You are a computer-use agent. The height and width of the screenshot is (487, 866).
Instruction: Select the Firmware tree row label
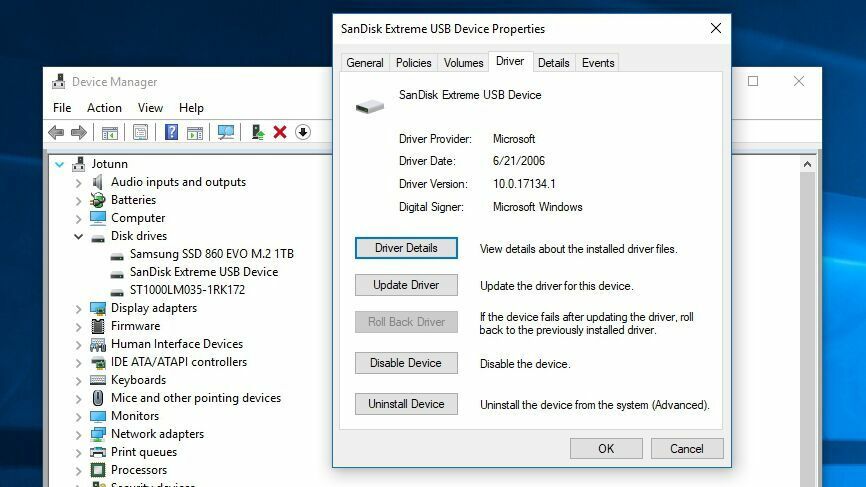click(135, 326)
